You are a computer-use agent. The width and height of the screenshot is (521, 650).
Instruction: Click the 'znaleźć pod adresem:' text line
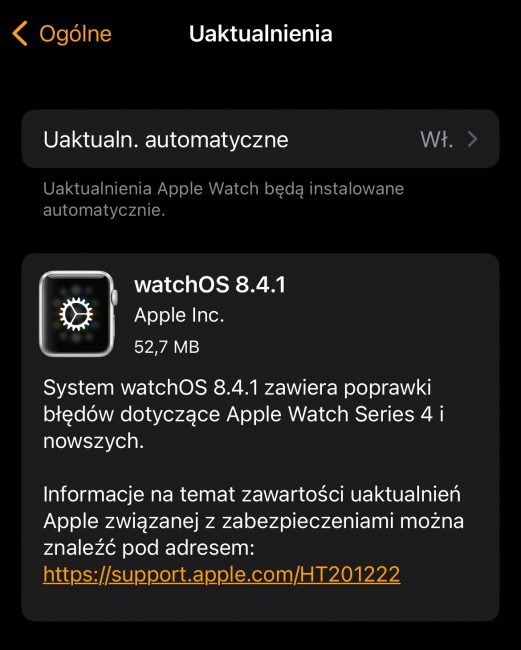[149, 548]
